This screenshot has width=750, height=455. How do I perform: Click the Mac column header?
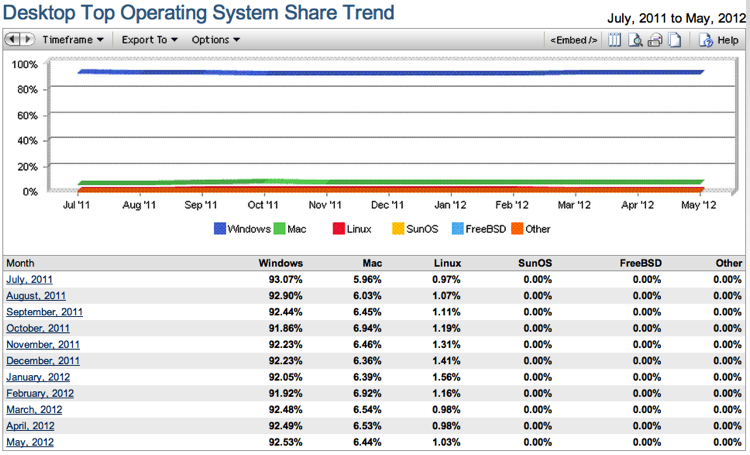372,263
